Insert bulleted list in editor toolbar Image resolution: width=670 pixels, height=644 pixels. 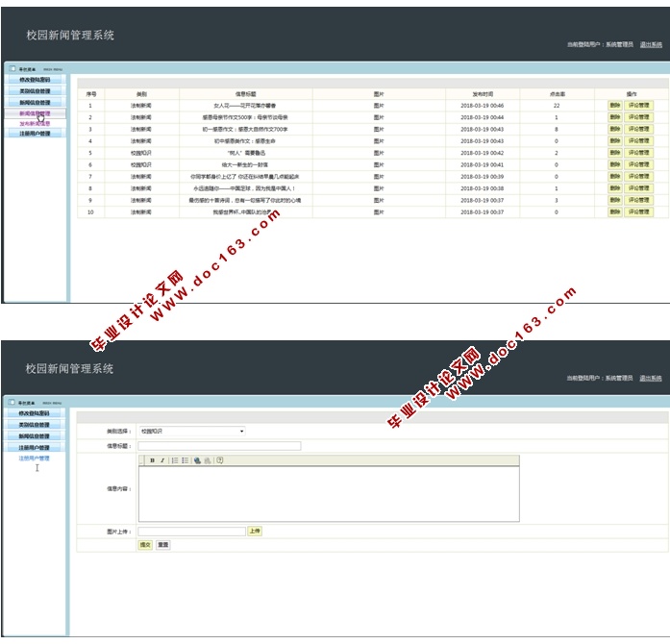185,460
